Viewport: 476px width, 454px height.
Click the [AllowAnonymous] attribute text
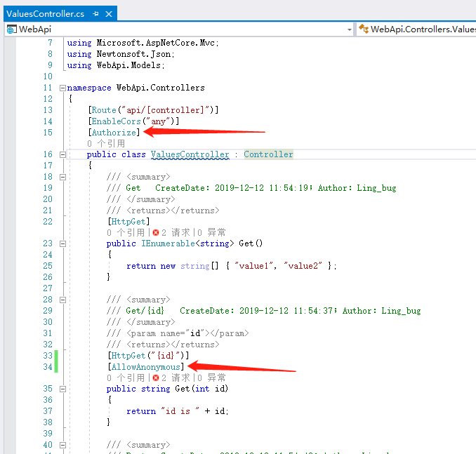146,367
